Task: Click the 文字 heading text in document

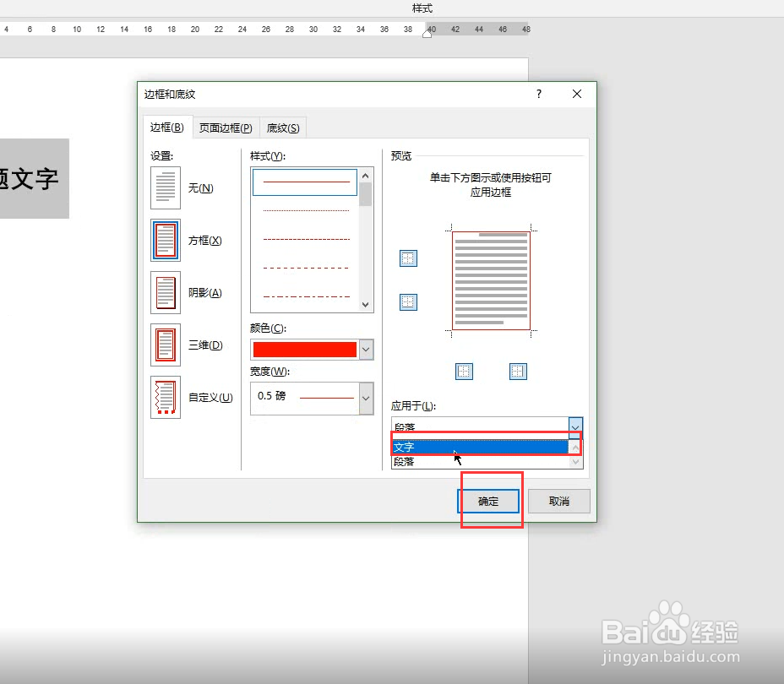Action: pos(35,179)
